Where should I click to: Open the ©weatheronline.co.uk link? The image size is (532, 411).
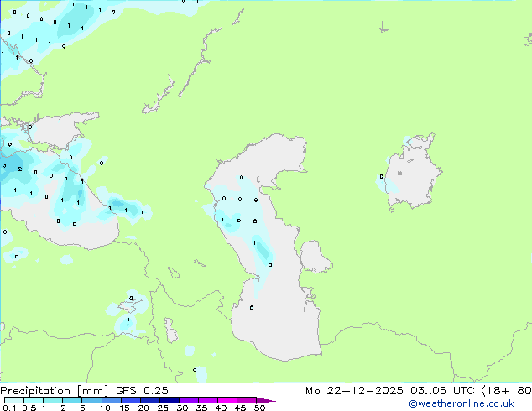pos(462,403)
